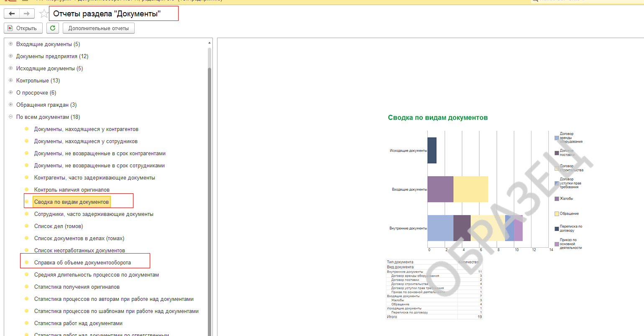The image size is (644, 336).
Task: Select Контроль наличия оригиналов report
Action: [x=72, y=190]
